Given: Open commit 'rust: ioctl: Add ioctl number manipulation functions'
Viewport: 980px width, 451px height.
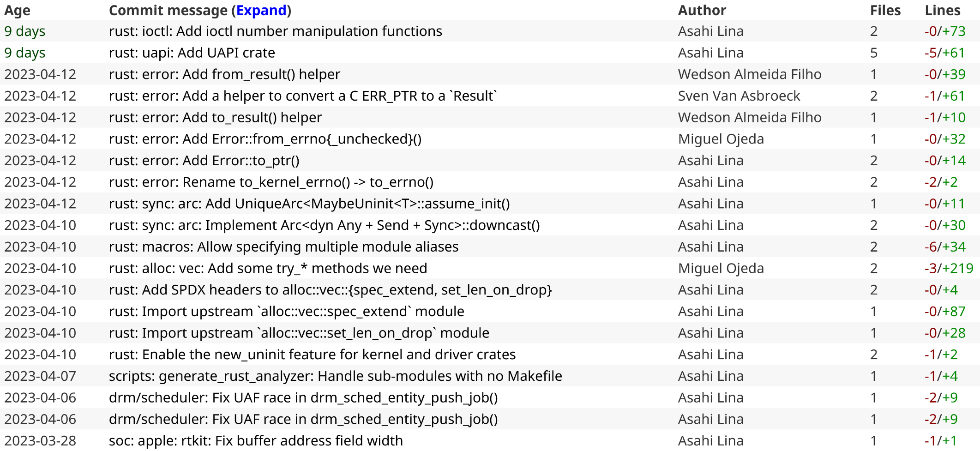Looking at the screenshot, I should [x=276, y=31].
